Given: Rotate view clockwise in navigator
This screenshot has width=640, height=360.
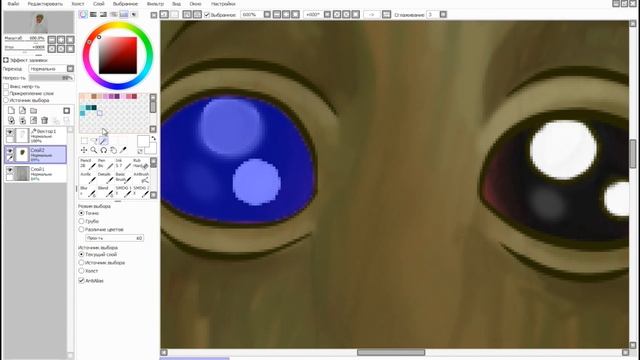Looking at the screenshot, I should (x=61, y=49).
